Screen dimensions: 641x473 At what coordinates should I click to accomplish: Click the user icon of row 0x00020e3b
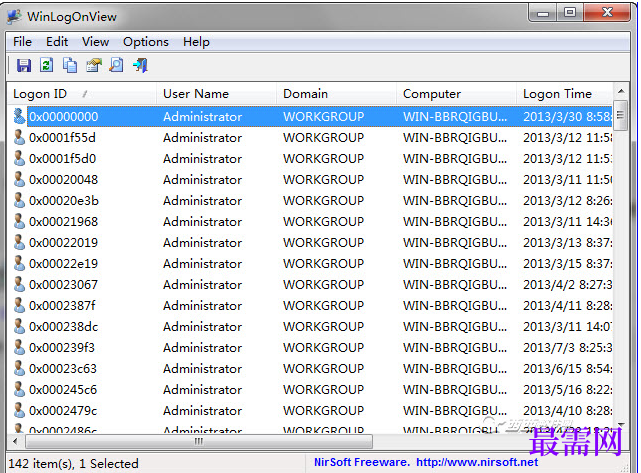pyautogui.click(x=19, y=200)
